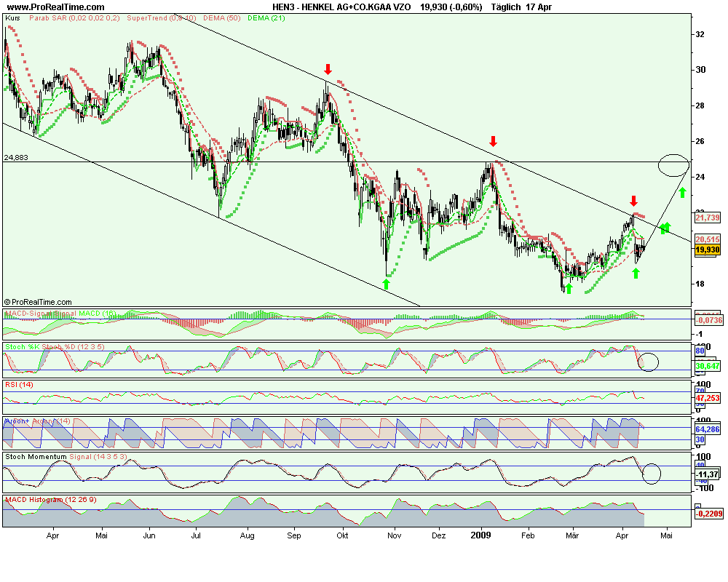Click the bold 2009 year label
The height and width of the screenshot is (582, 728).
point(480,535)
